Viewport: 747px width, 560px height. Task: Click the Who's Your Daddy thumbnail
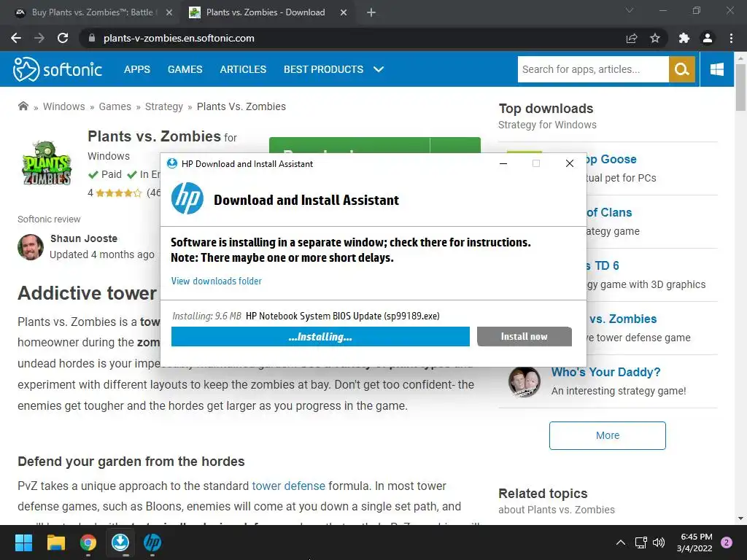coord(524,382)
